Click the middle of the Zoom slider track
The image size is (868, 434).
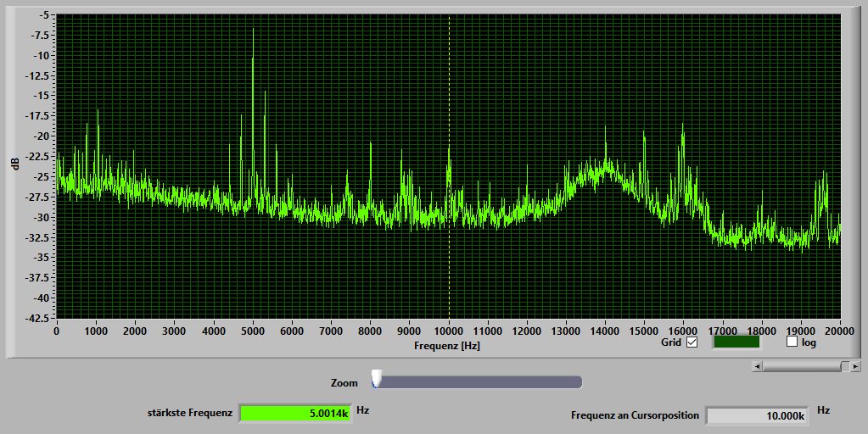[479, 382]
